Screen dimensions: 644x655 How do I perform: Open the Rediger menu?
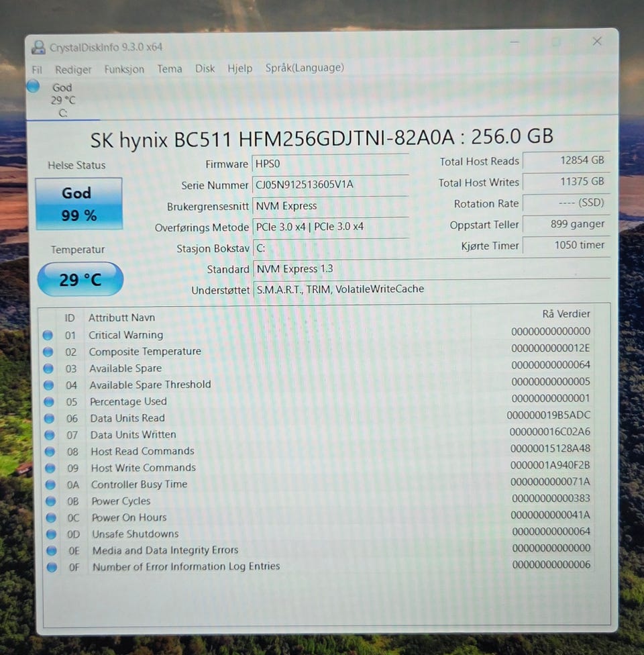coord(73,69)
